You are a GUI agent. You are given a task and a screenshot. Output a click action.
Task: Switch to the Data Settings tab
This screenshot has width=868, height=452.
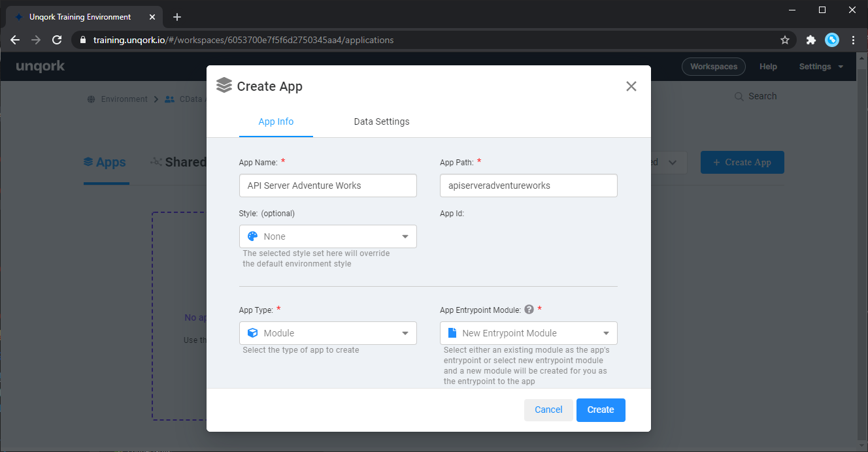tap(382, 121)
